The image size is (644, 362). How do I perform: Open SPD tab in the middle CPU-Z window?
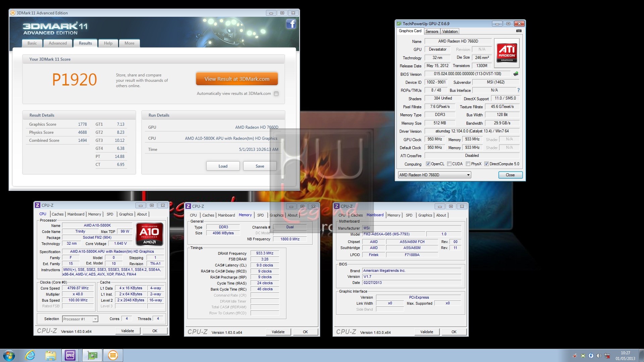coord(261,215)
